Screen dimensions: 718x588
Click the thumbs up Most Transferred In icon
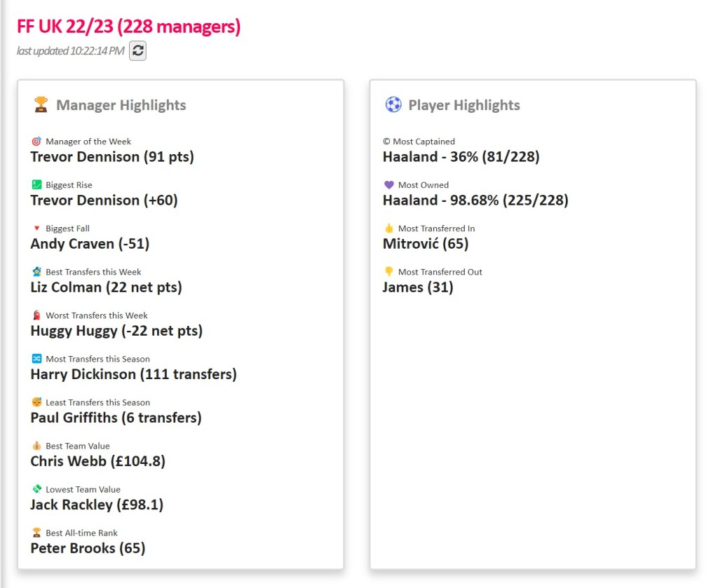(x=389, y=228)
